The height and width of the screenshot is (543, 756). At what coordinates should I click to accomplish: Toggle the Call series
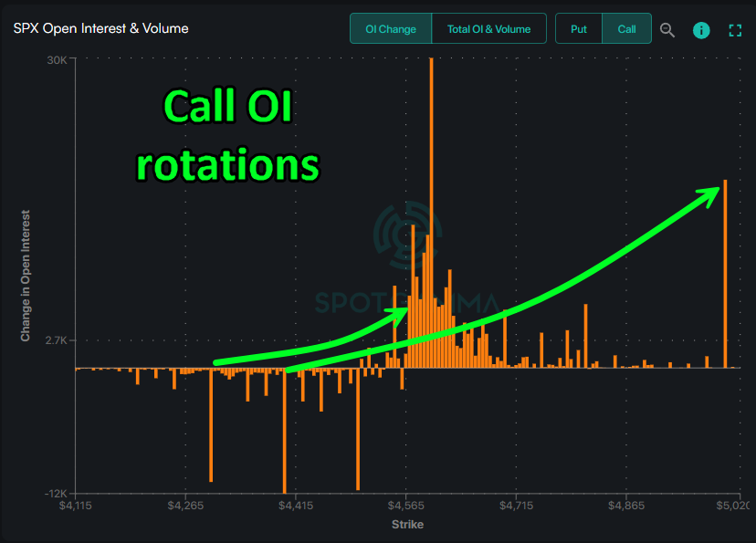[626, 29]
